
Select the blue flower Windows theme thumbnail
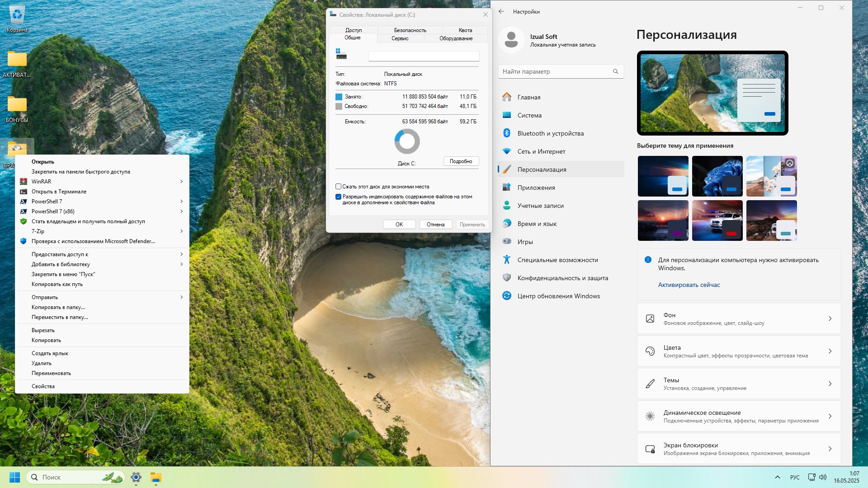click(x=717, y=176)
